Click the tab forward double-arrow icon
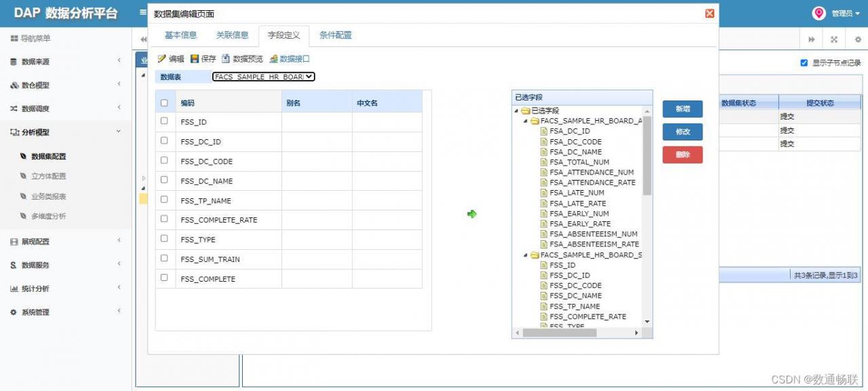The width and height of the screenshot is (868, 391). (x=811, y=40)
